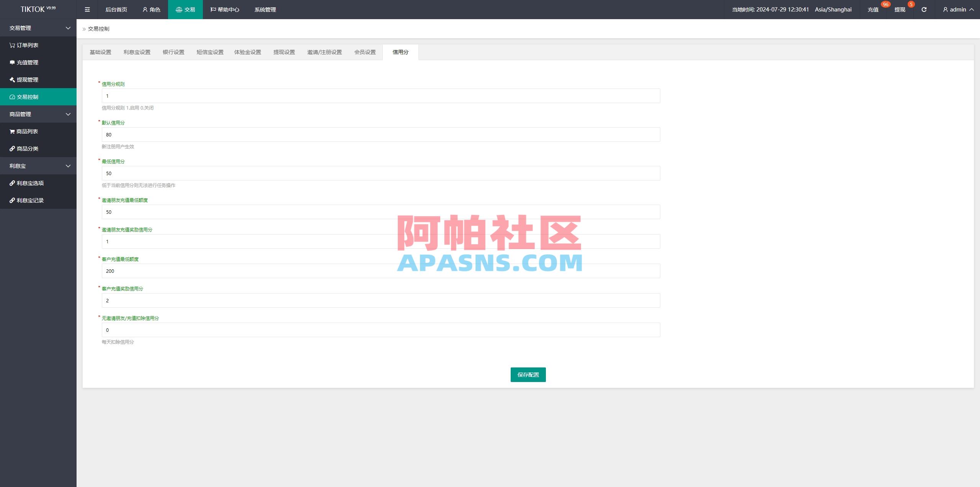The height and width of the screenshot is (487, 980).
Task: Open the sidebar hamburger menu icon
Action: pos(87,9)
